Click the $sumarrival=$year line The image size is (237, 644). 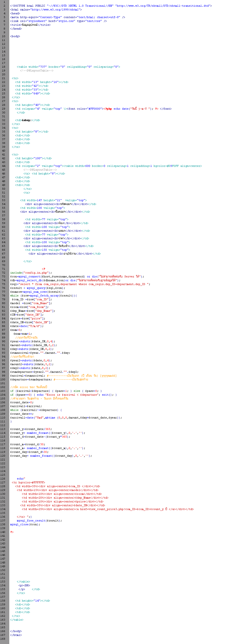pos(40,353)
